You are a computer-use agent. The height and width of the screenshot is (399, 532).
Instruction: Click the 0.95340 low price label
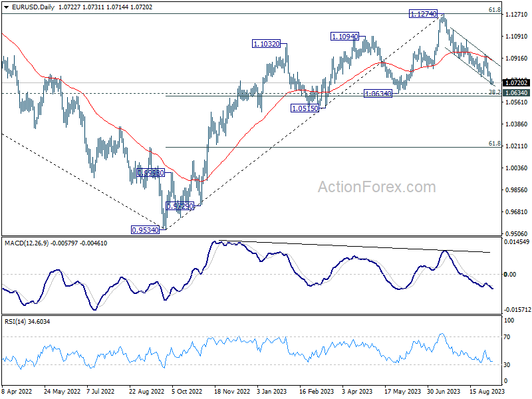[145, 230]
